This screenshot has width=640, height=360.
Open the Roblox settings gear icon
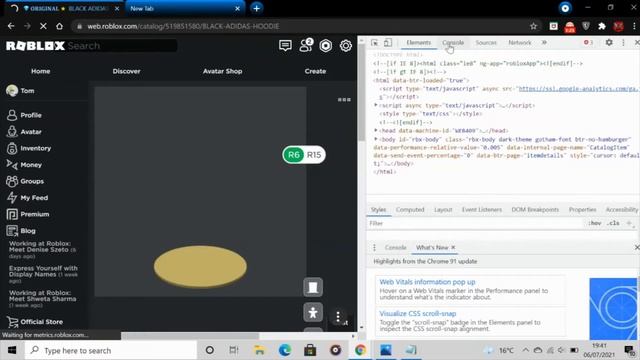[346, 46]
